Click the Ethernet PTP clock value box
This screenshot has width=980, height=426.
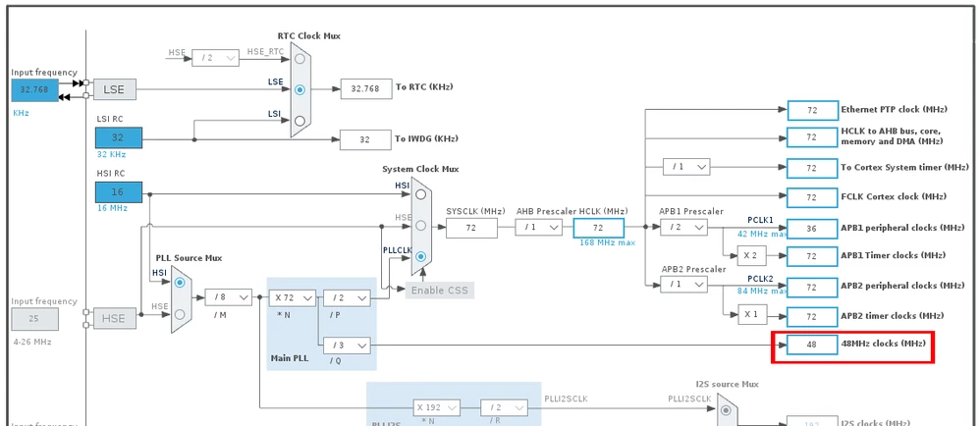click(812, 111)
